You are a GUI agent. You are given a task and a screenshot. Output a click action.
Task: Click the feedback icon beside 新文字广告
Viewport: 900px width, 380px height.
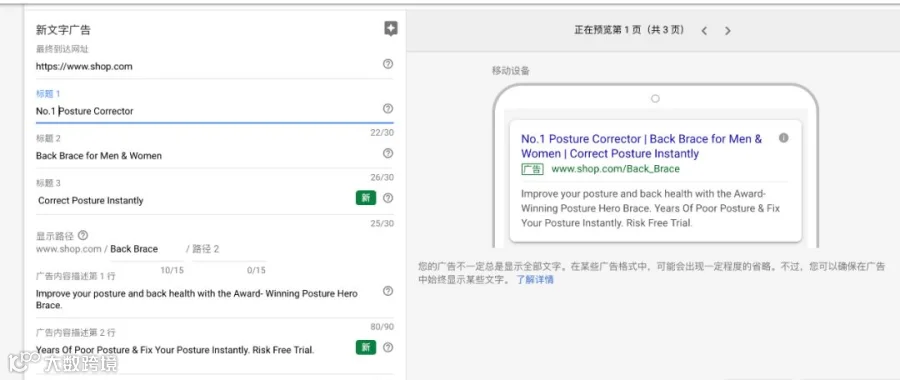[391, 29]
